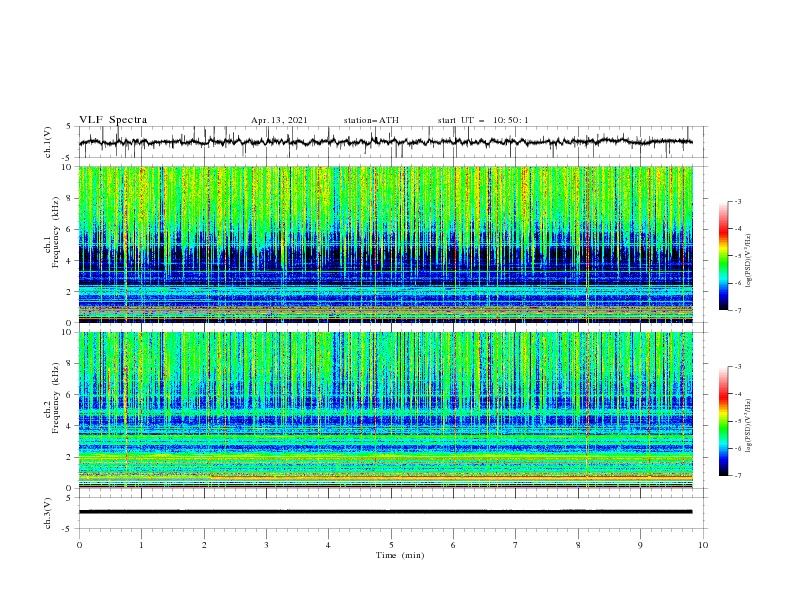792x612 pixels.
Task: Click the time axis tick label '2'
Action: click(204, 545)
